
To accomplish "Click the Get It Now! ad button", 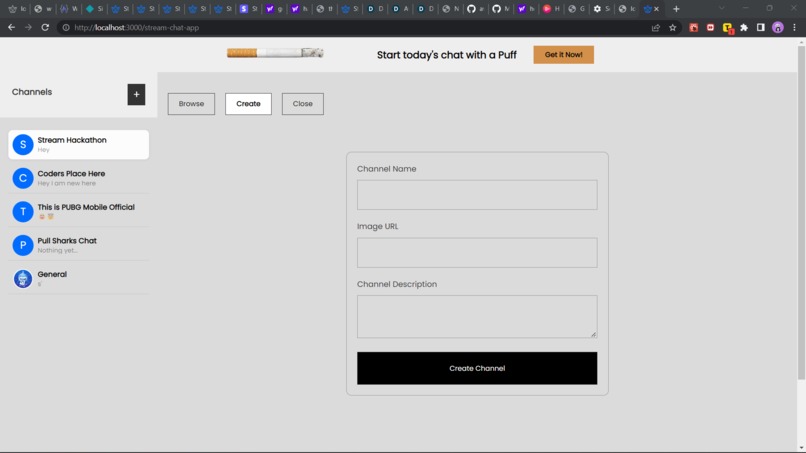I will pos(563,55).
